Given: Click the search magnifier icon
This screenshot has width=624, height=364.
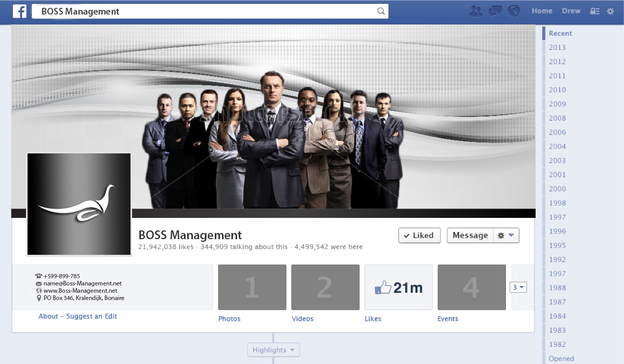Looking at the screenshot, I should tap(381, 11).
